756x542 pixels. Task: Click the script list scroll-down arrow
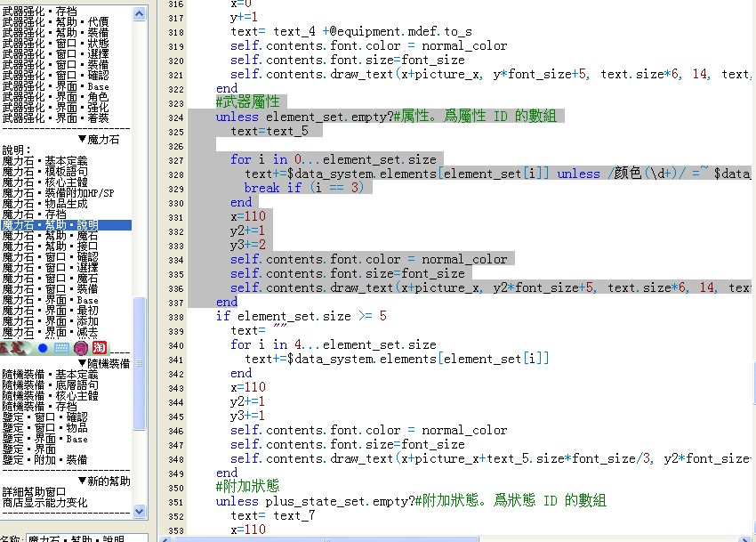(x=140, y=511)
